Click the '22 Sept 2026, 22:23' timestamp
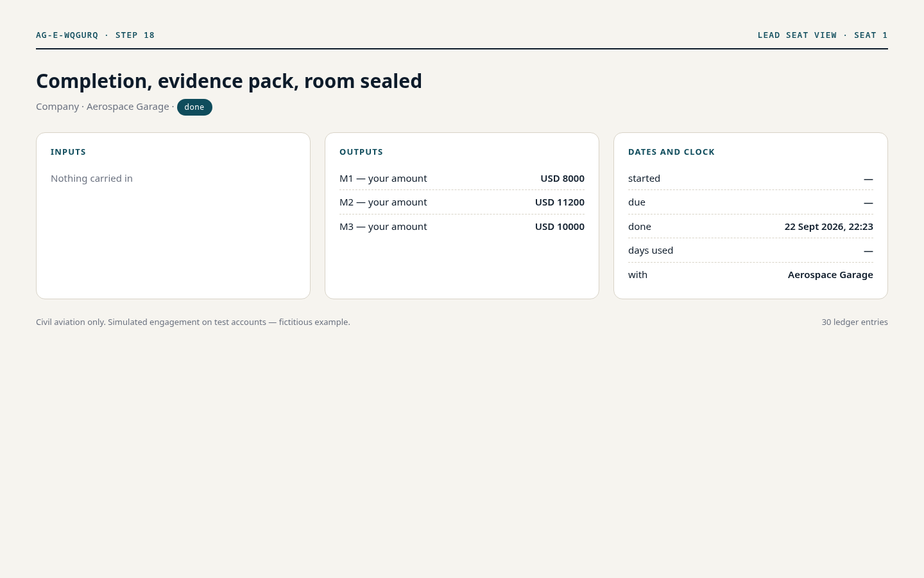This screenshot has width=924, height=578. pos(828,227)
